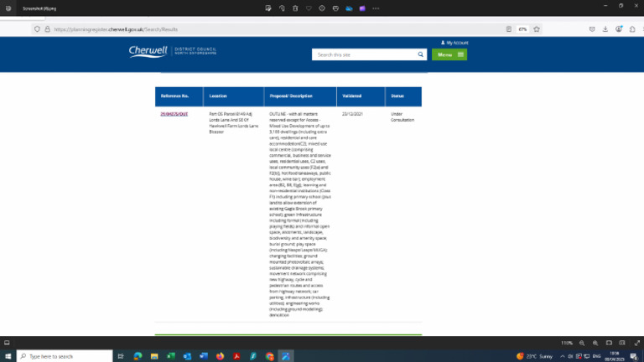Click the purple Clipchamp icon in toolbar
The image size is (644, 362).
point(362,8)
